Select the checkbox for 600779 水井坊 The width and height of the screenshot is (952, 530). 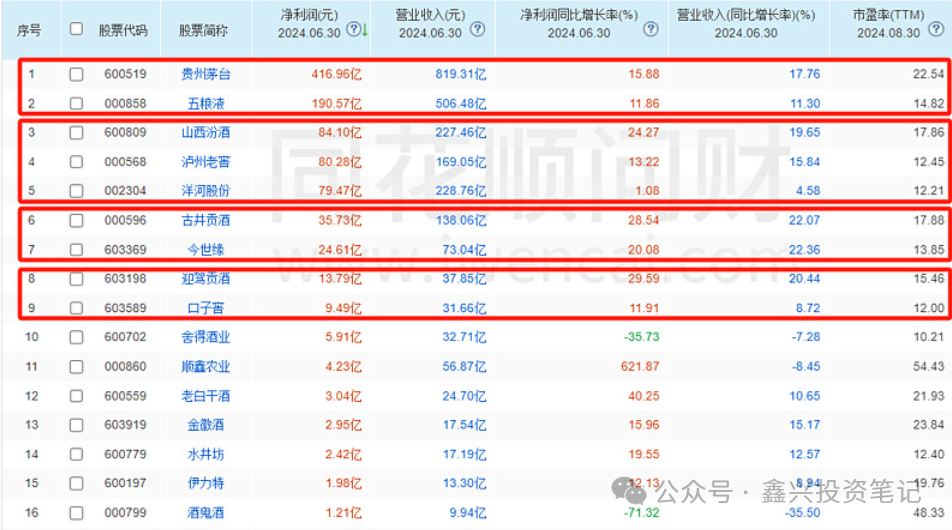(x=76, y=454)
